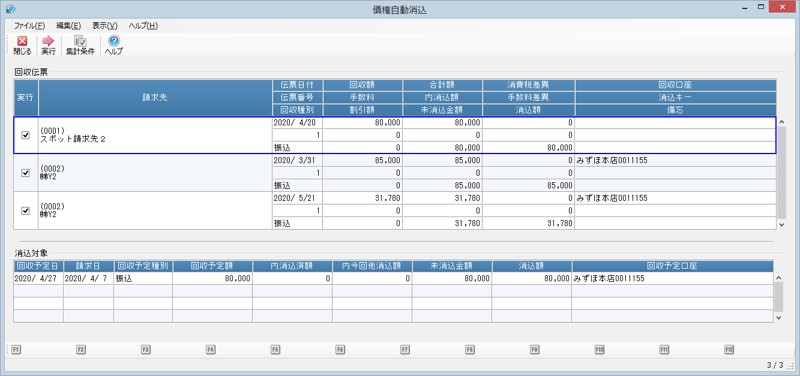Click the application icon in title bar
Image resolution: width=800 pixels, height=376 pixels.
10,9
